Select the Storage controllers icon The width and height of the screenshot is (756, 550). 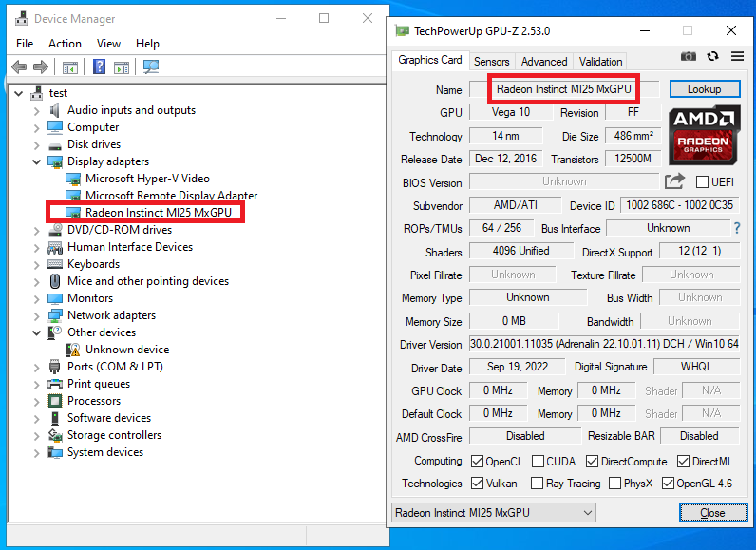click(x=55, y=435)
